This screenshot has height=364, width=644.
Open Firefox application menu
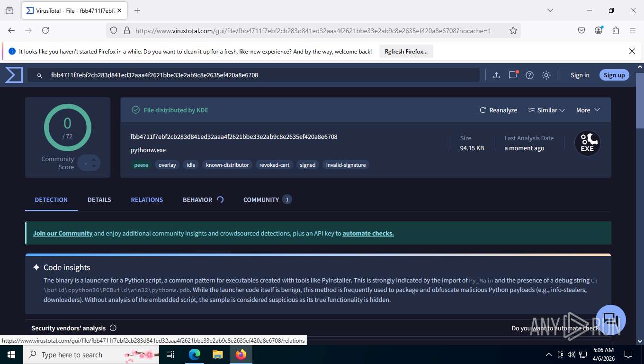[x=633, y=30]
